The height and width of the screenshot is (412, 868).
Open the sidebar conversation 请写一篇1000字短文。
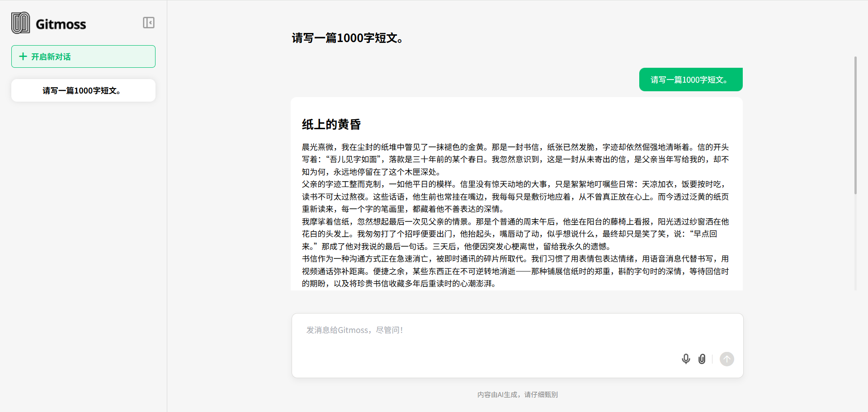click(83, 91)
